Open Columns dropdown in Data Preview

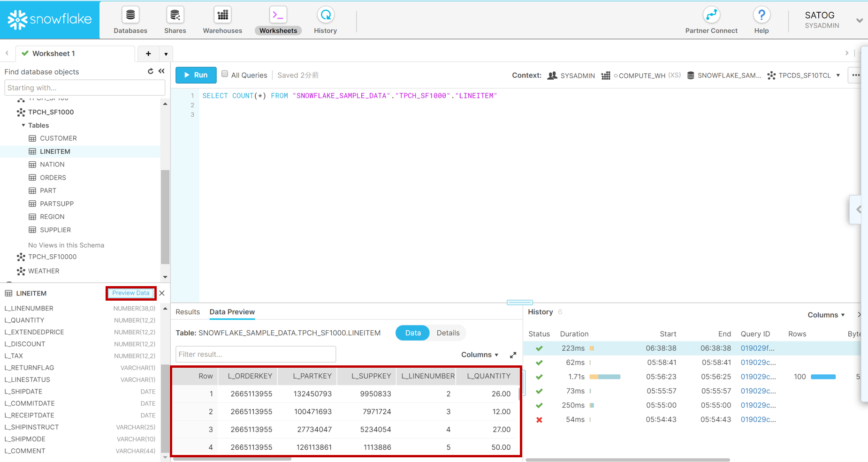(480, 355)
